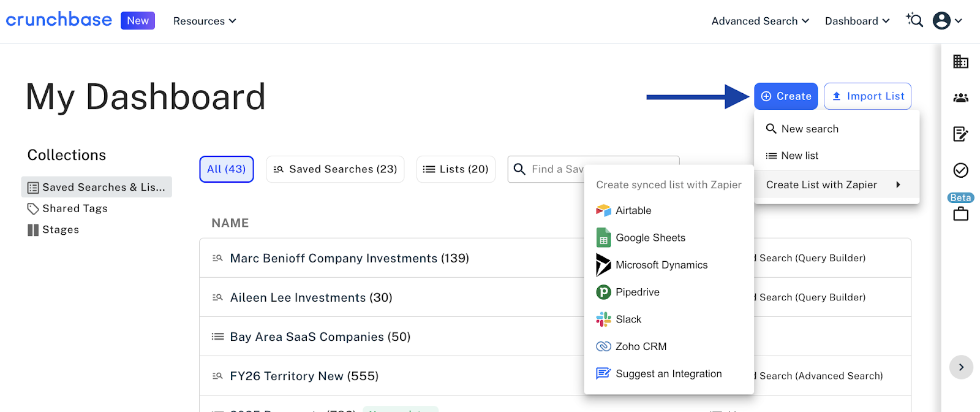The width and height of the screenshot is (980, 412).
Task: Choose Zoho CRM in the Zapier submenu
Action: tap(669, 346)
